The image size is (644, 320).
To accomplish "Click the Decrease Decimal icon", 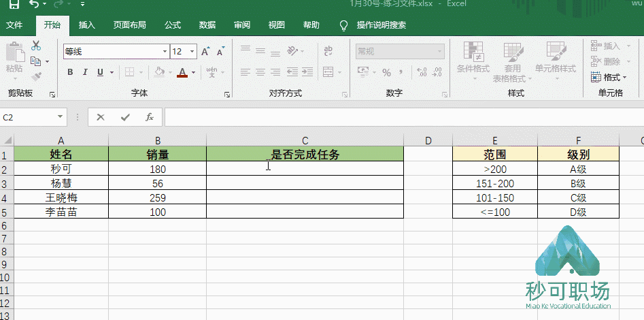I will (x=437, y=72).
